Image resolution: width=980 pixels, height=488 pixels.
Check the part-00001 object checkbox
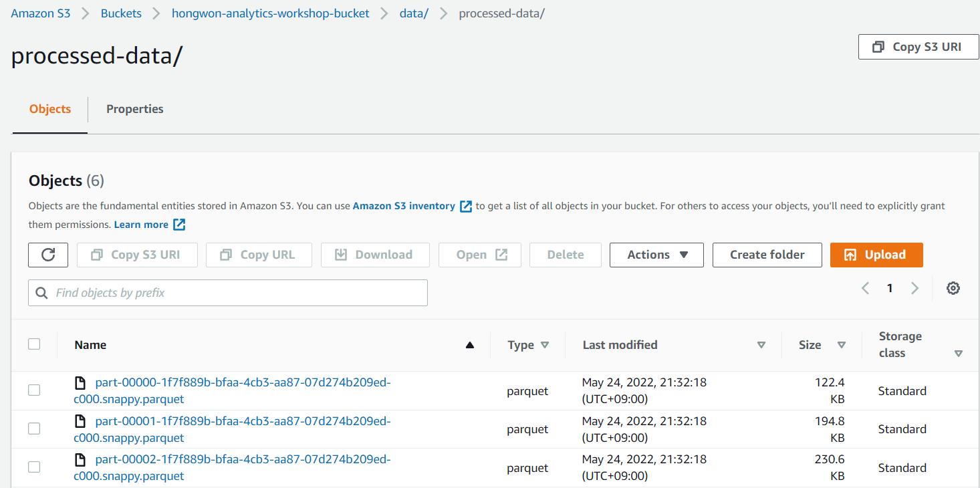(x=34, y=429)
